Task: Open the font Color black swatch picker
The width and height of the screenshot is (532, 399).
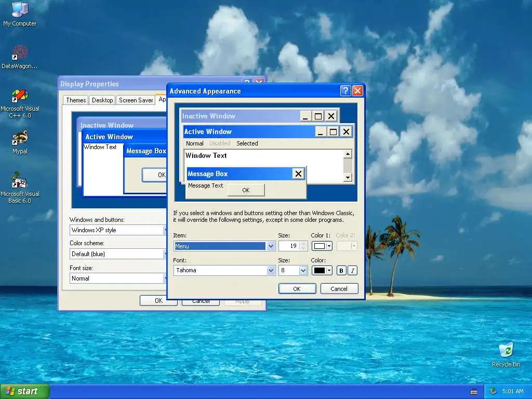Action: [x=322, y=270]
